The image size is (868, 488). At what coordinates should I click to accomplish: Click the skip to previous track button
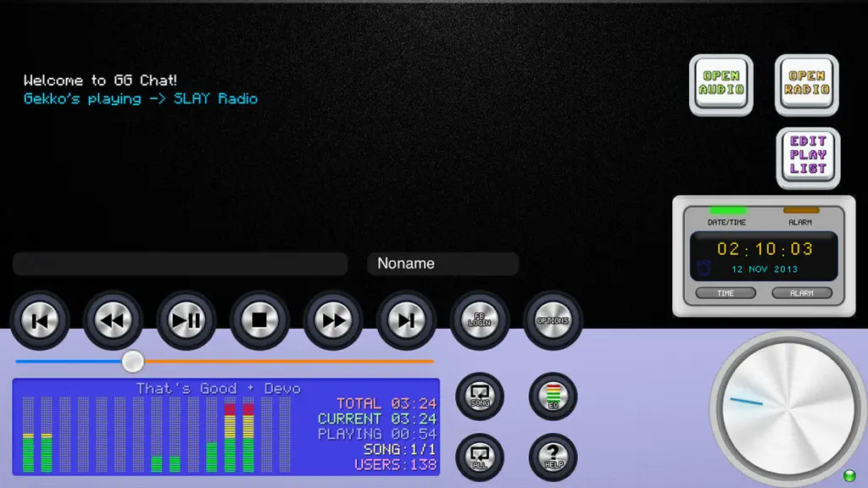click(39, 320)
